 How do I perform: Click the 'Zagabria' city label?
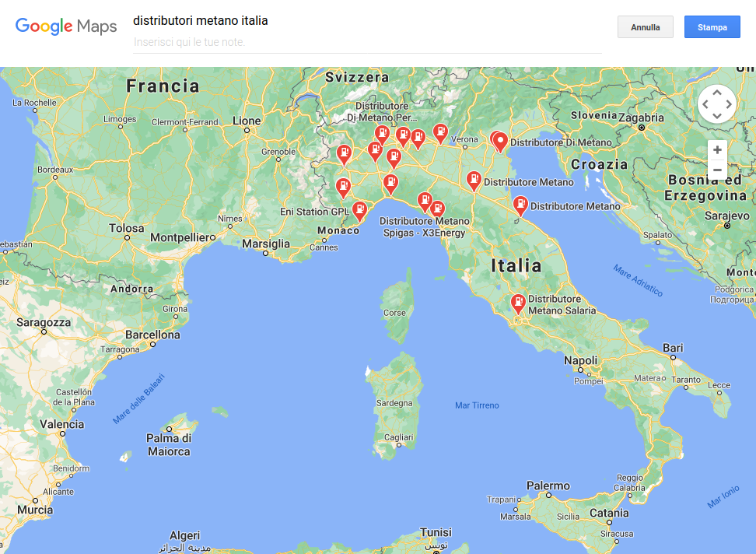[x=641, y=117]
